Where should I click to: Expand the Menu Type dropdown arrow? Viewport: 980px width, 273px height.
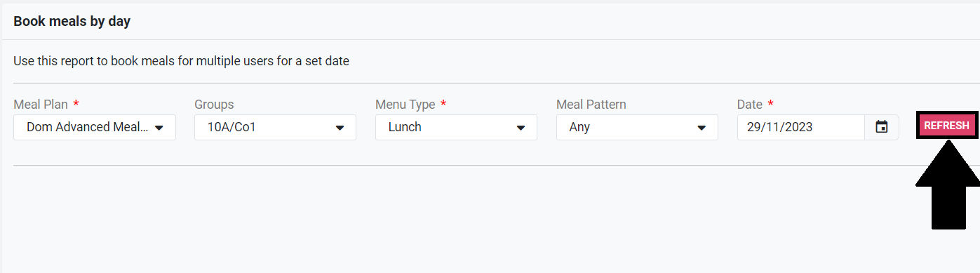click(521, 128)
